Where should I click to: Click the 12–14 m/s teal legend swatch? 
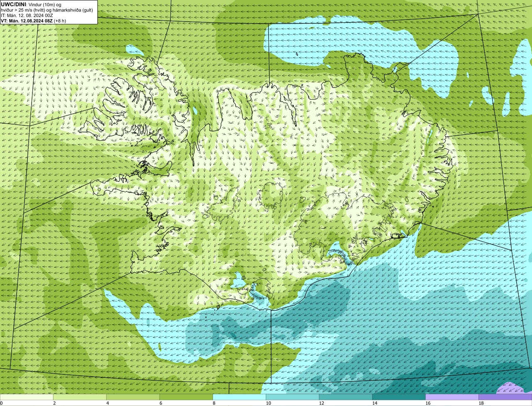346,397
